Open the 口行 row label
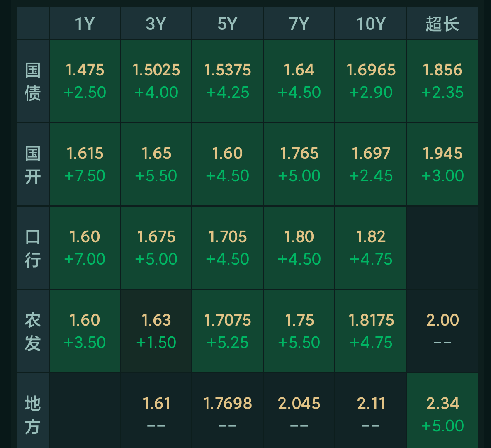Viewport: 491px width, 448px height. pos(33,247)
